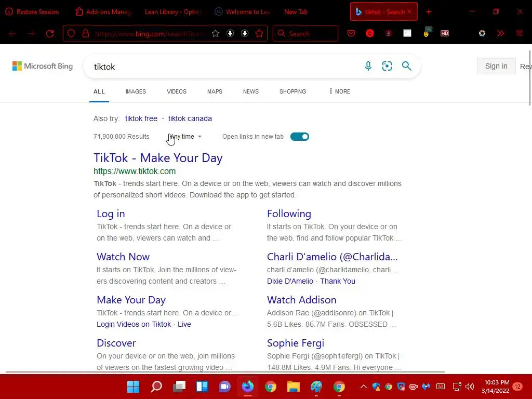The height and width of the screenshot is (399, 532).
Task: Open the Paint app on taskbar
Action: (x=316, y=387)
